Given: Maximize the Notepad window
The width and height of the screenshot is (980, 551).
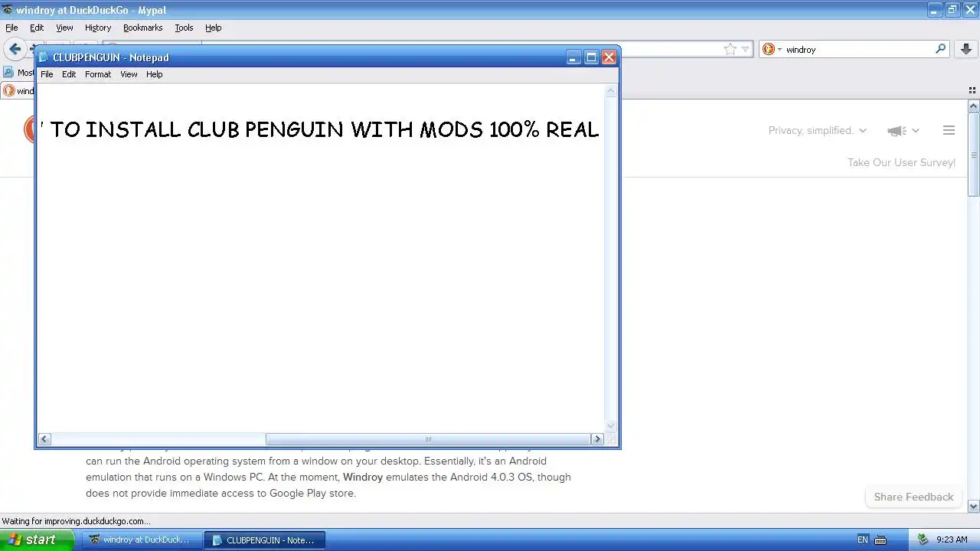Looking at the screenshot, I should tap(591, 57).
